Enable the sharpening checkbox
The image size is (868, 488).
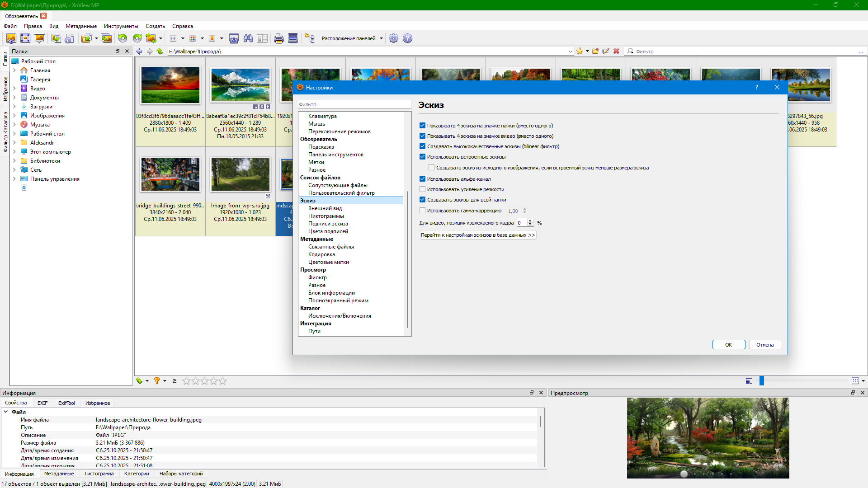422,189
